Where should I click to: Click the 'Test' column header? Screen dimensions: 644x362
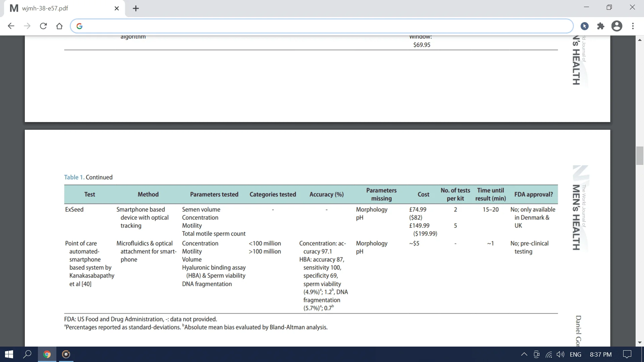pyautogui.click(x=90, y=194)
